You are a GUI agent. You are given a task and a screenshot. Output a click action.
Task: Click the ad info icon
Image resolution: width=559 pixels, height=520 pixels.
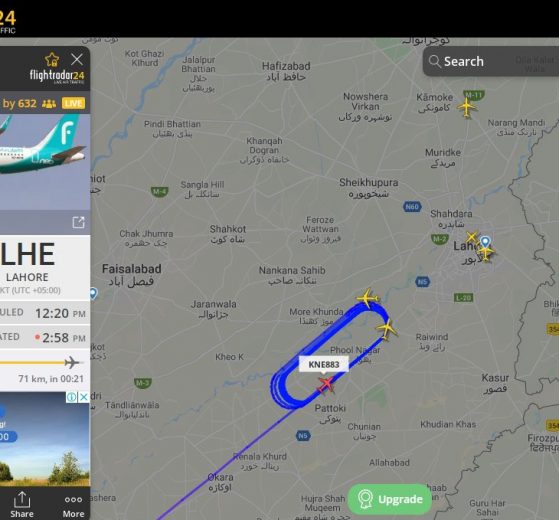pos(72,397)
